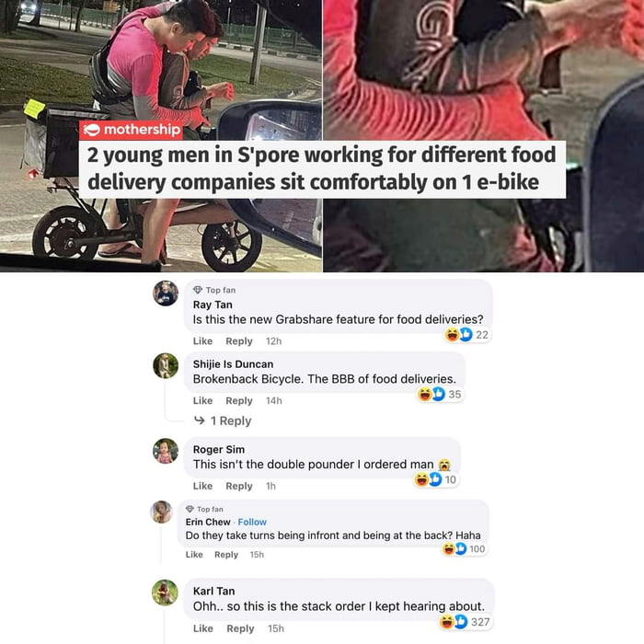This screenshot has height=644, width=644.
Task: Open Erin Chew's profile avatar
Action: click(161, 512)
